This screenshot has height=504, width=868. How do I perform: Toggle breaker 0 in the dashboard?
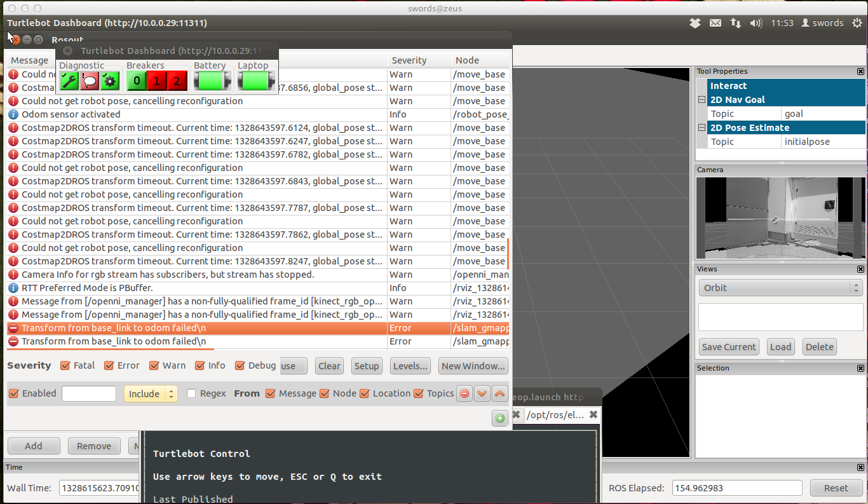[x=137, y=81]
